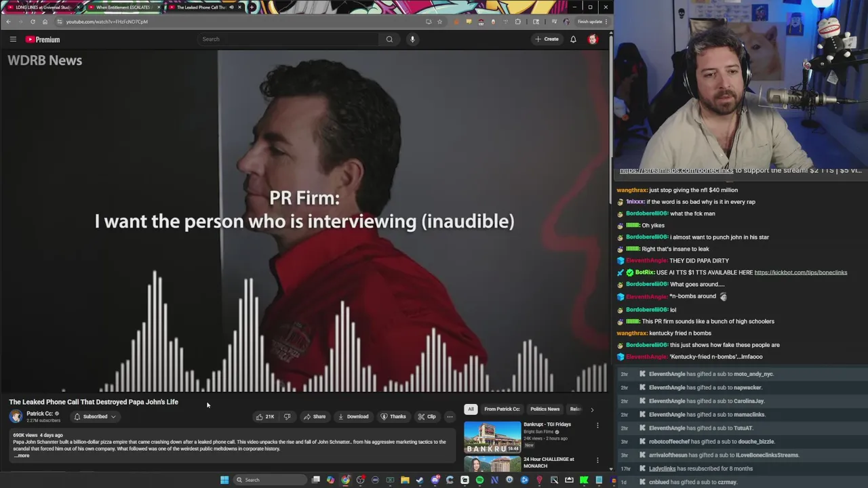
Task: Click username wangthrax in kentucky fried message
Action: point(632,333)
